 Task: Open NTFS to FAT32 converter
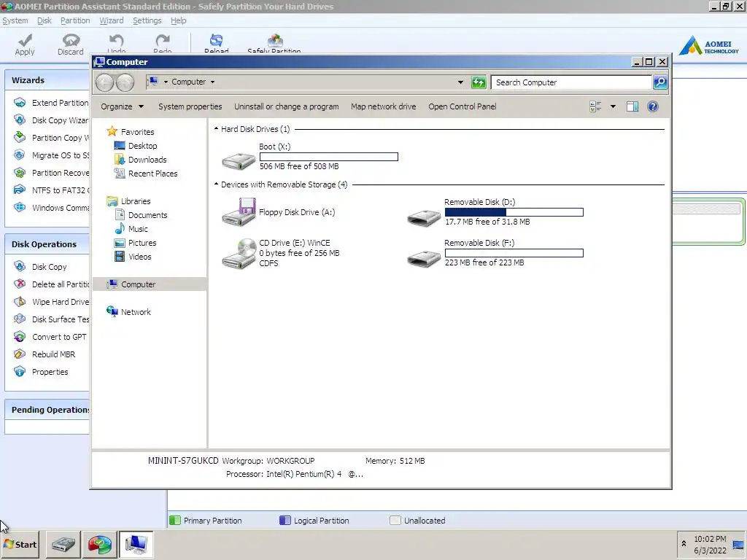coord(51,190)
